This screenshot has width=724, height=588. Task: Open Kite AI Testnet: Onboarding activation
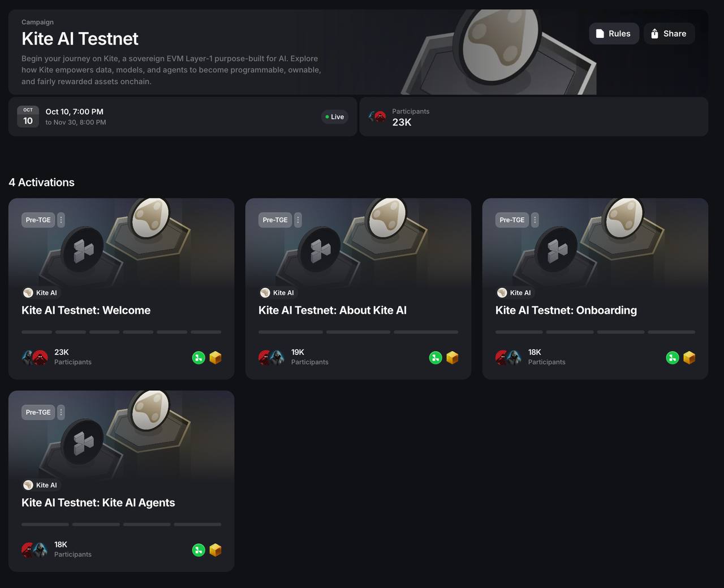click(x=566, y=310)
